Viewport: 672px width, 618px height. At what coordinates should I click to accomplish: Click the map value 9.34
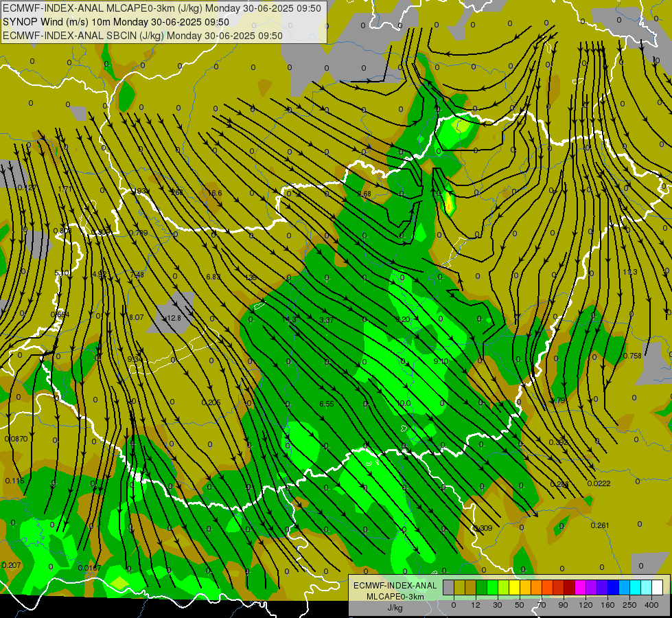pos(135,359)
